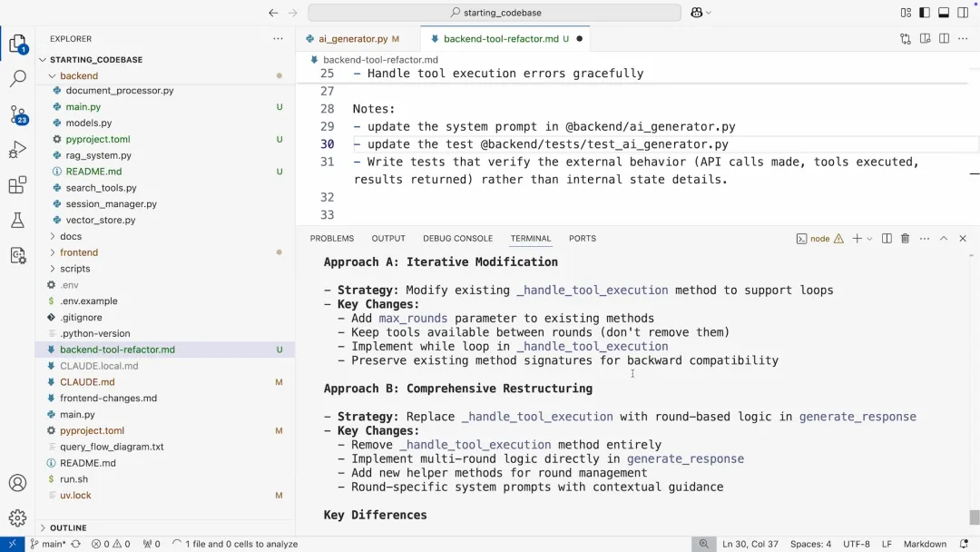Open the new terminal launch profile dropdown
Image resolution: width=980 pixels, height=552 pixels.
tap(869, 239)
